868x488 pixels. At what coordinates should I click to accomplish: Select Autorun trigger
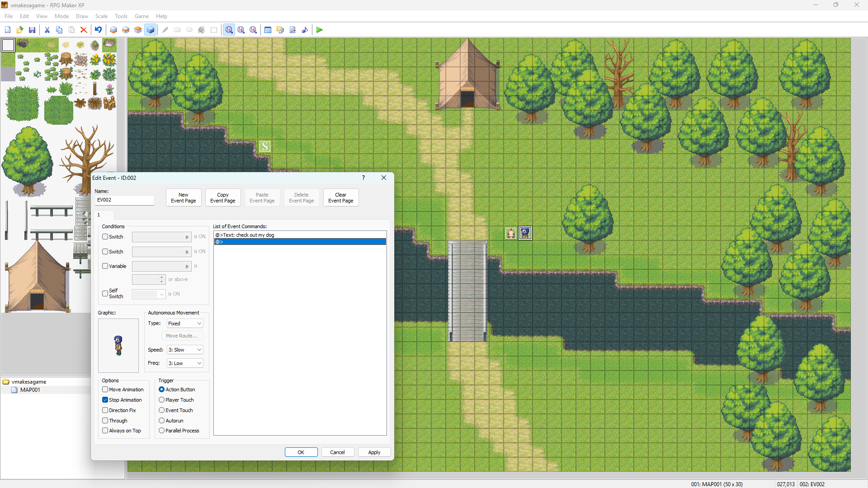point(161,421)
